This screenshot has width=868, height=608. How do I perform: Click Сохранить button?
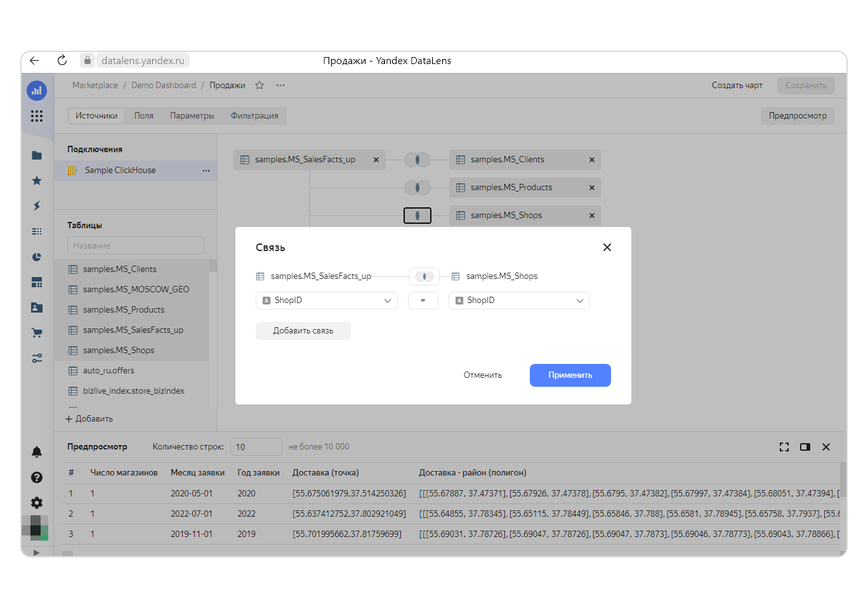click(806, 86)
